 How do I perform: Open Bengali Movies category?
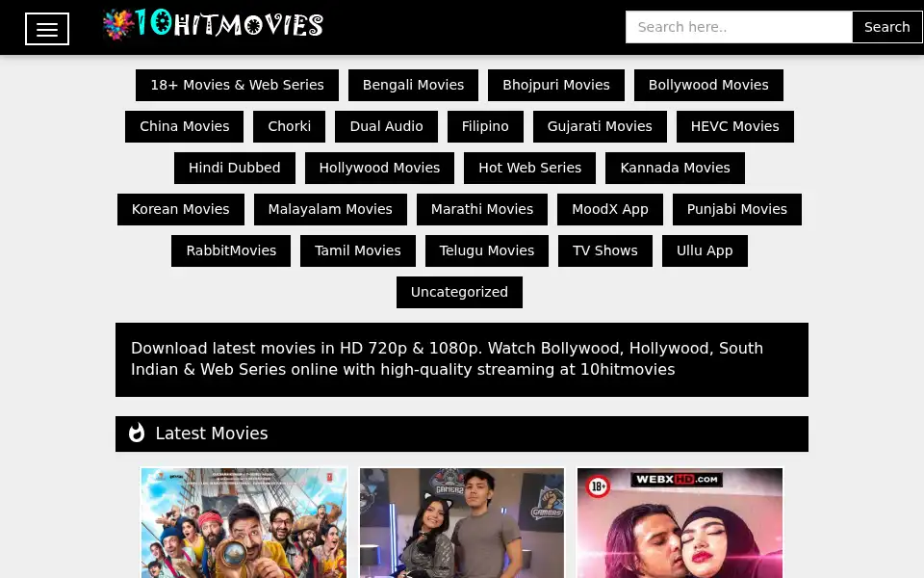click(x=413, y=85)
